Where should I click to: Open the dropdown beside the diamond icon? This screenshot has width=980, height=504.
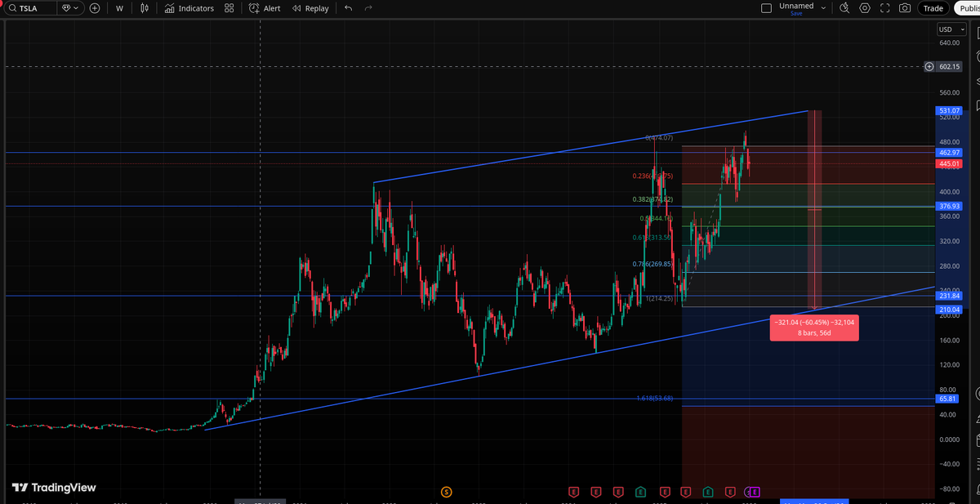click(71, 8)
